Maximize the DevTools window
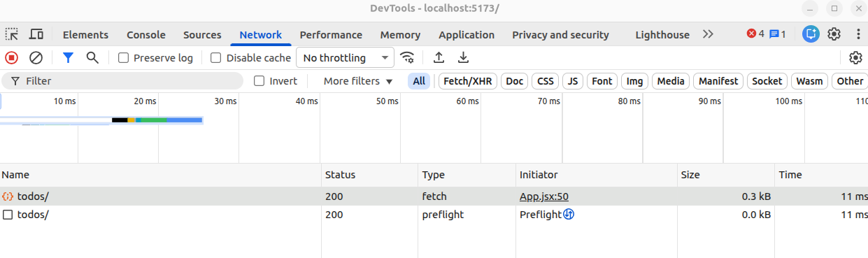Screen dimensions: 868x258 (x=834, y=8)
